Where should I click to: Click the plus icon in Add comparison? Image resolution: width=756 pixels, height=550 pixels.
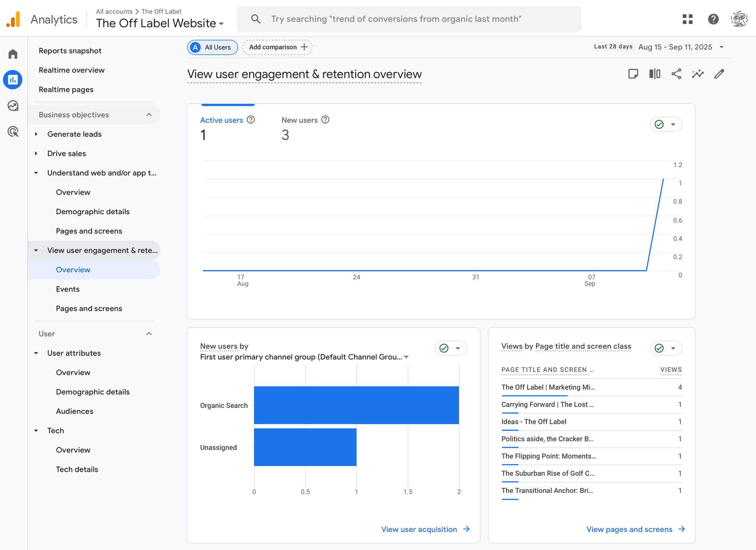pyautogui.click(x=304, y=47)
